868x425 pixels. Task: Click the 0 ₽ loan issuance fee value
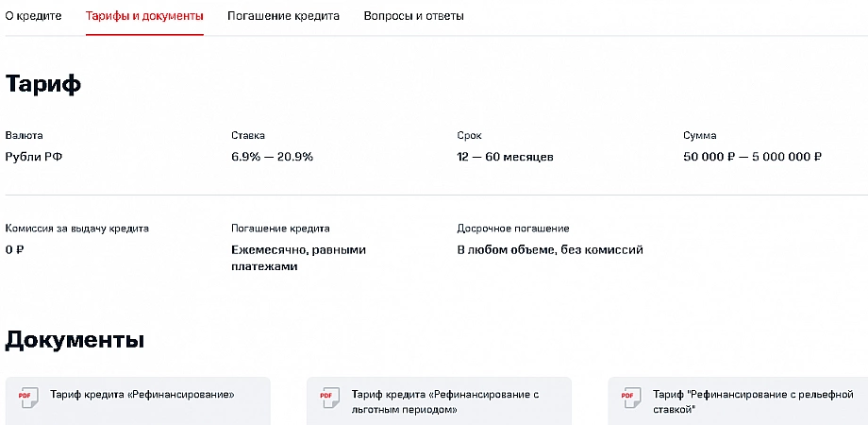click(x=14, y=250)
